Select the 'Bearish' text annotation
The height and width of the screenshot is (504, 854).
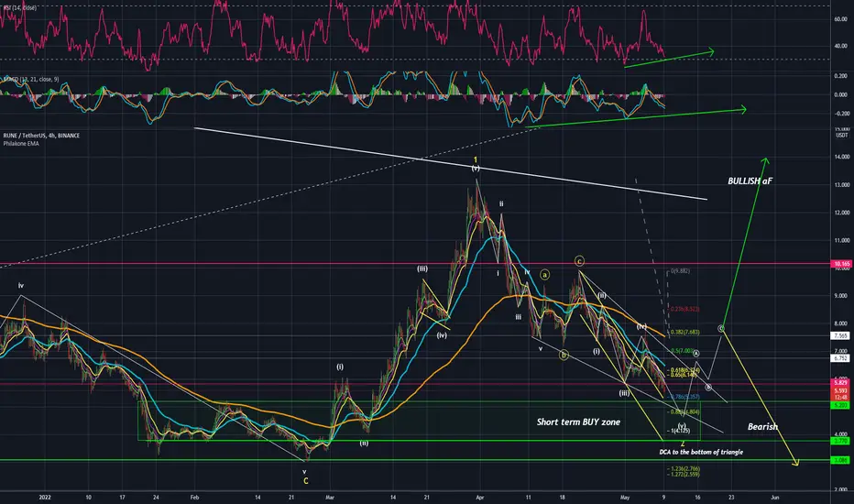[762, 427]
